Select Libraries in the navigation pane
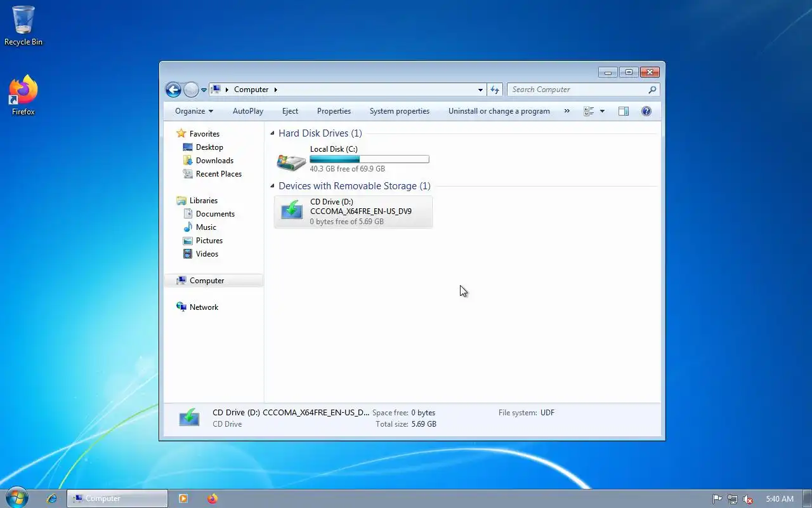 (x=204, y=201)
